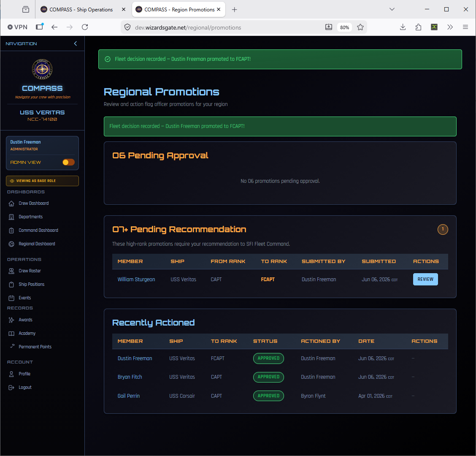Open Gail Perrin member link
The width and height of the screenshot is (476, 456).
(x=128, y=396)
